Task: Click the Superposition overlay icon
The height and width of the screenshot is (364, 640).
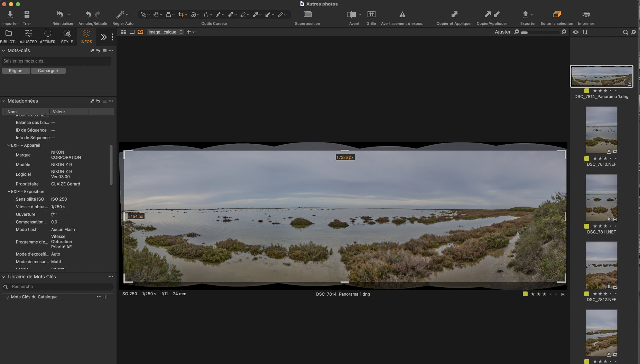Action: pyautogui.click(x=308, y=15)
